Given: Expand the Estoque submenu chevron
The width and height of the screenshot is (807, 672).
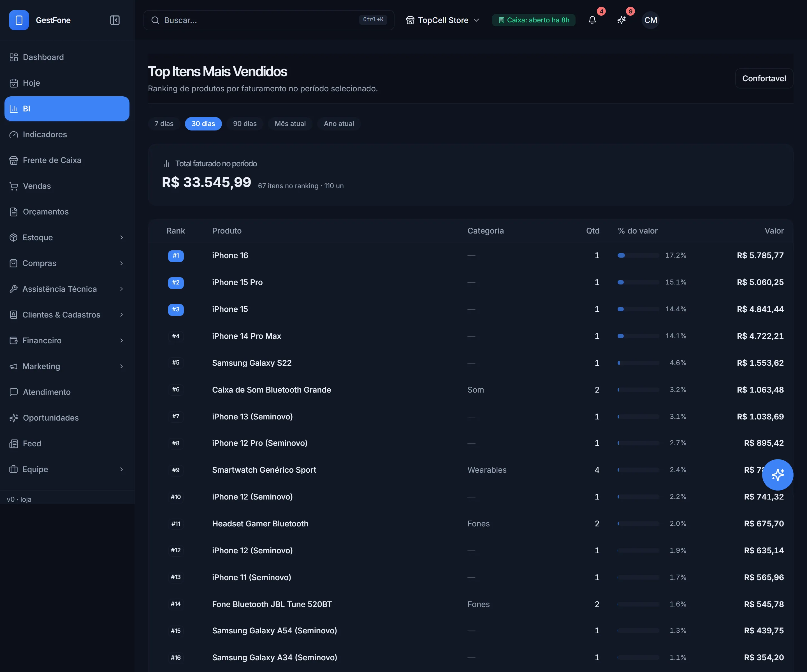Looking at the screenshot, I should pyautogui.click(x=121, y=237).
